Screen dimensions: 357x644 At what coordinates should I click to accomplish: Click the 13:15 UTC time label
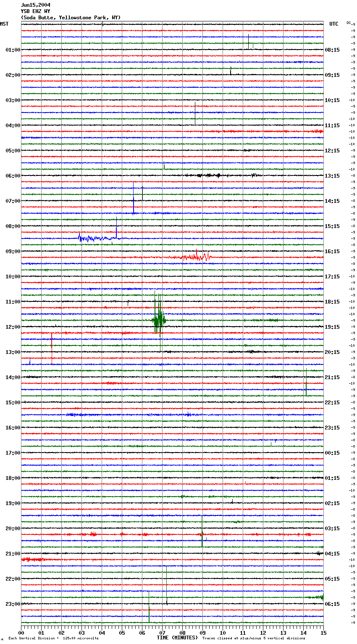[x=332, y=176]
